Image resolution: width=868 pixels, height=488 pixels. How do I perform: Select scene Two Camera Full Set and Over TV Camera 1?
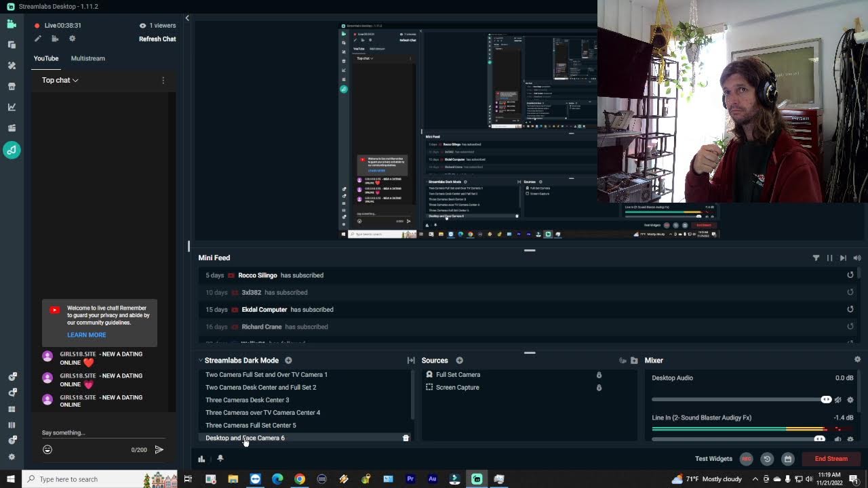click(x=267, y=375)
